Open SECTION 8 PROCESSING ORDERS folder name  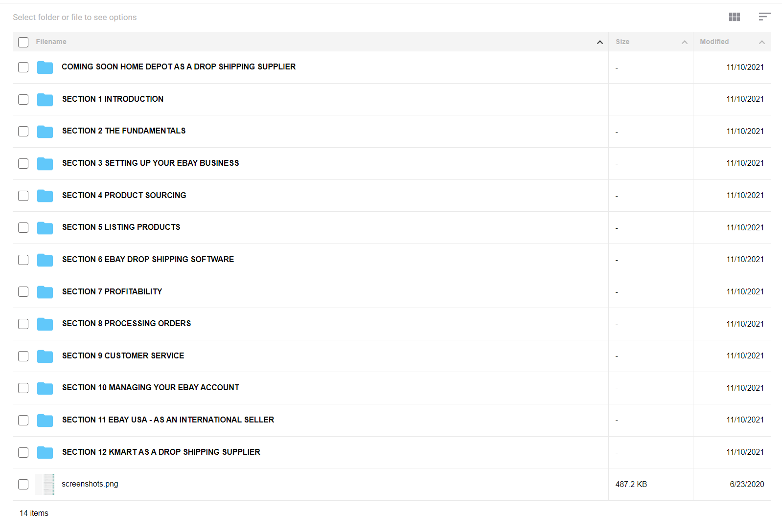126,323
